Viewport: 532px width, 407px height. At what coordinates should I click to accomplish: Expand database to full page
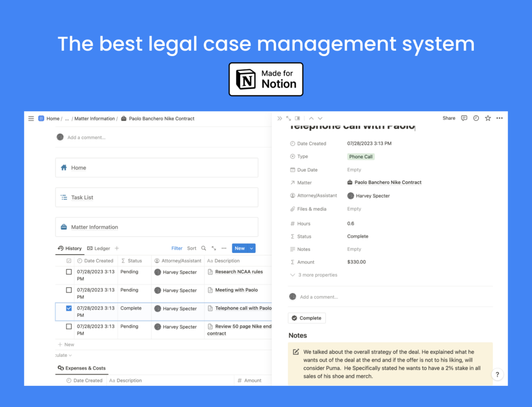pos(214,248)
